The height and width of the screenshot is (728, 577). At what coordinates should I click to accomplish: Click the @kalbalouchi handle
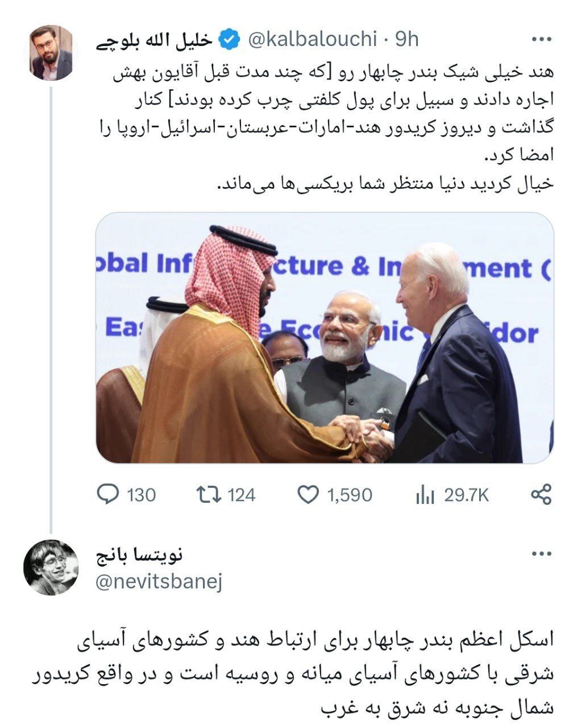point(313,40)
